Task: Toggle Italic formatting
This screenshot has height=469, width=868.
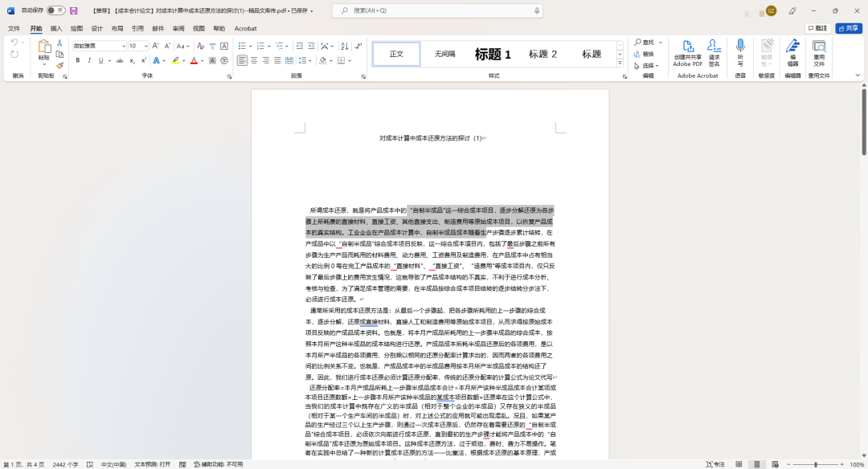Action: [89, 60]
